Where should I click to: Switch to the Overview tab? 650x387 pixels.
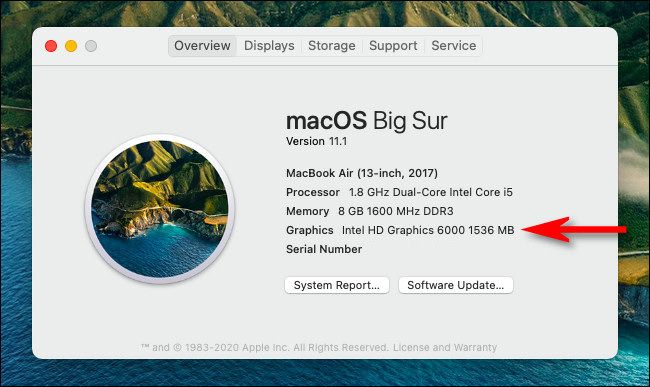[x=202, y=46]
